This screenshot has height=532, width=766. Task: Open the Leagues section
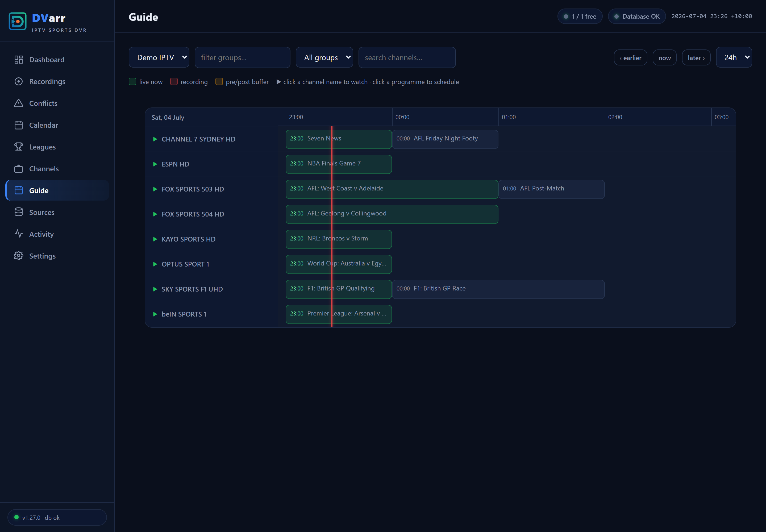[x=57, y=147]
